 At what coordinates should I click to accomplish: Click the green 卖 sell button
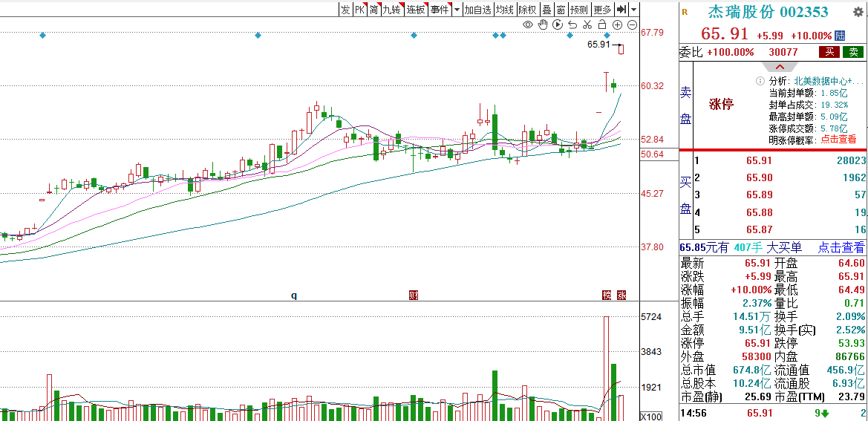(853, 52)
